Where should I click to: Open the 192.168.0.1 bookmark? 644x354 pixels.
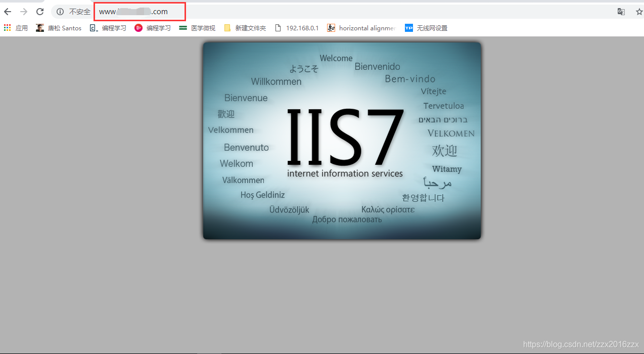coord(297,28)
